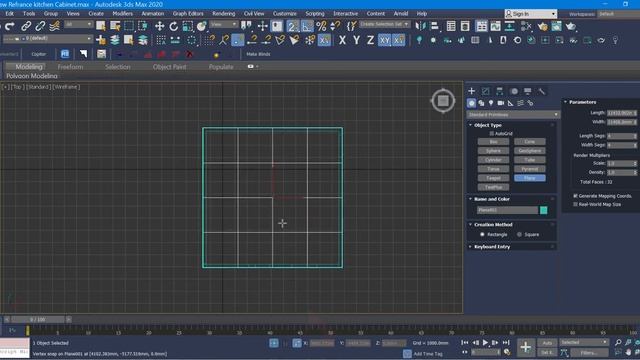Click the Mirror tool icon
The image size is (640, 360).
coord(420,27)
